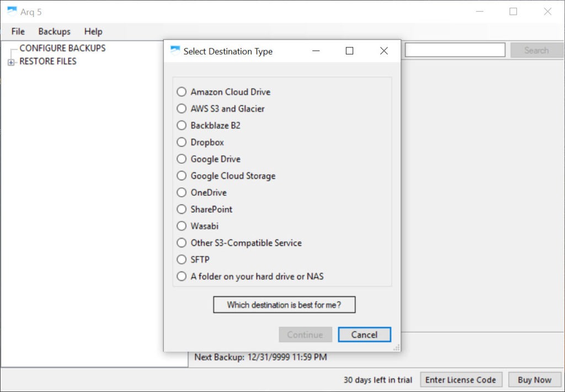
Task: Click the Enter License Code button
Action: click(461, 380)
